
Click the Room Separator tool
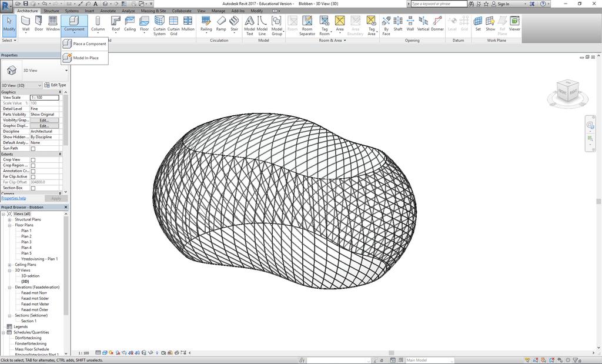307,26
